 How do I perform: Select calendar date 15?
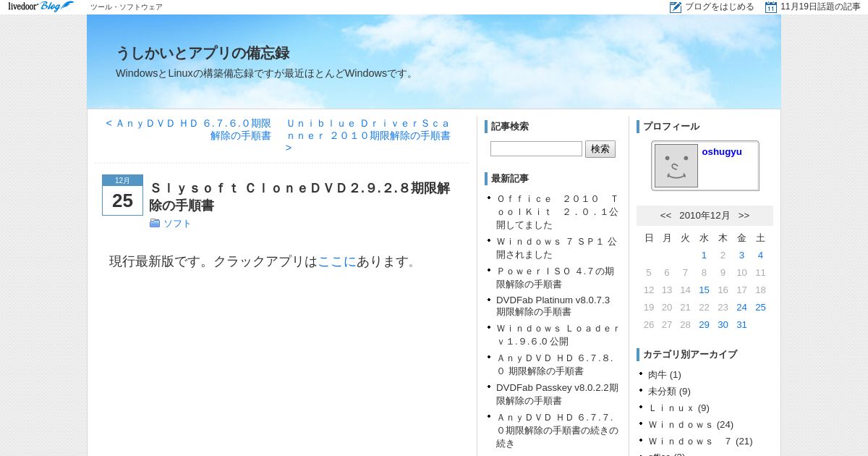click(x=704, y=290)
